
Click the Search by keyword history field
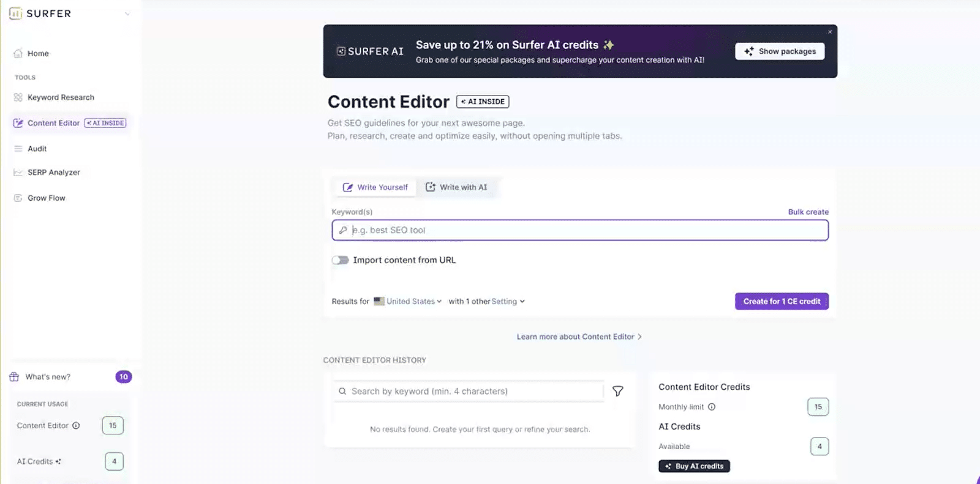[469, 391]
